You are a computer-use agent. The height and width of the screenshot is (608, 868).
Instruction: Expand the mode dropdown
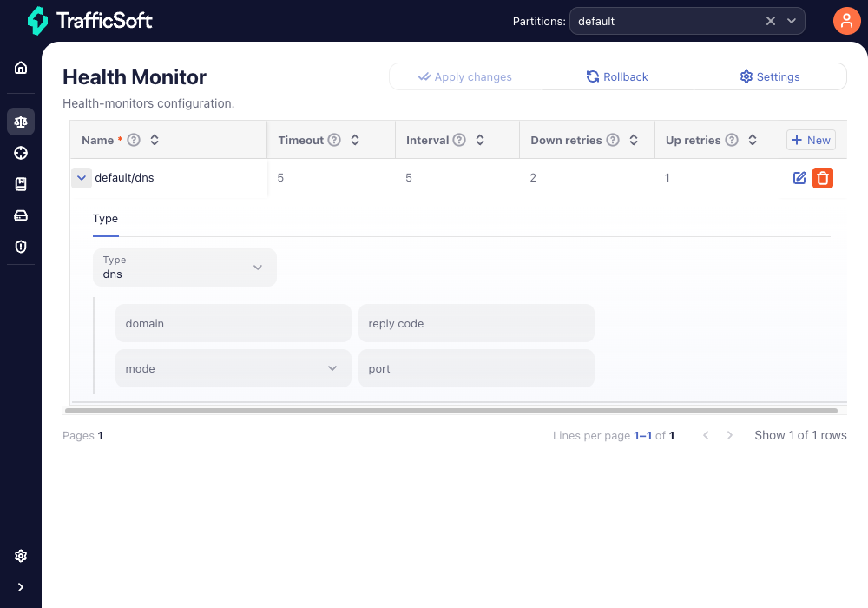click(233, 368)
